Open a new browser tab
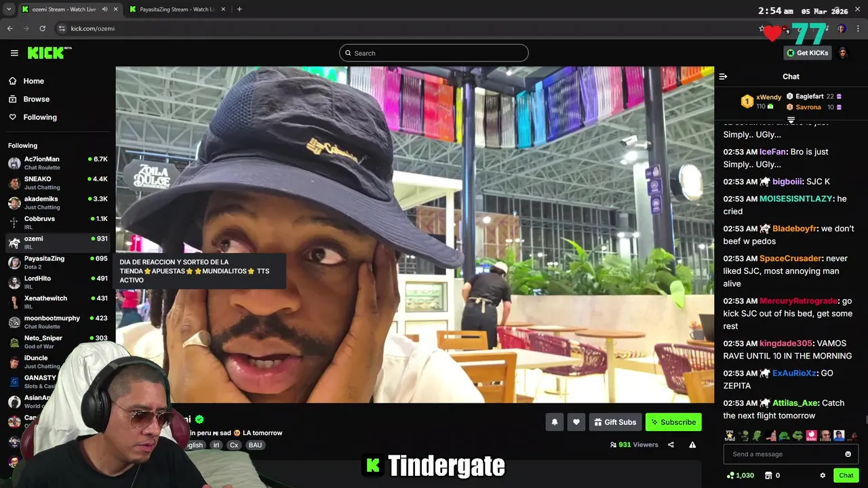The image size is (868, 488). point(239,9)
